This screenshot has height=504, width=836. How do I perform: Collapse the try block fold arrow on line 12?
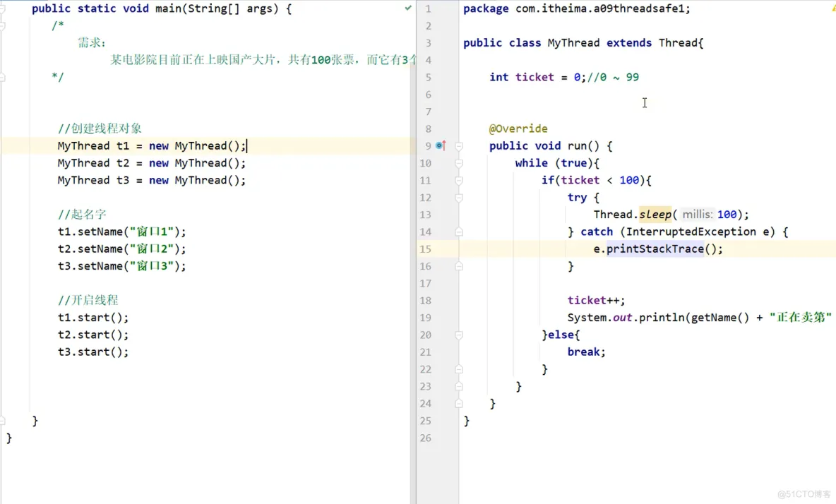pyautogui.click(x=460, y=198)
